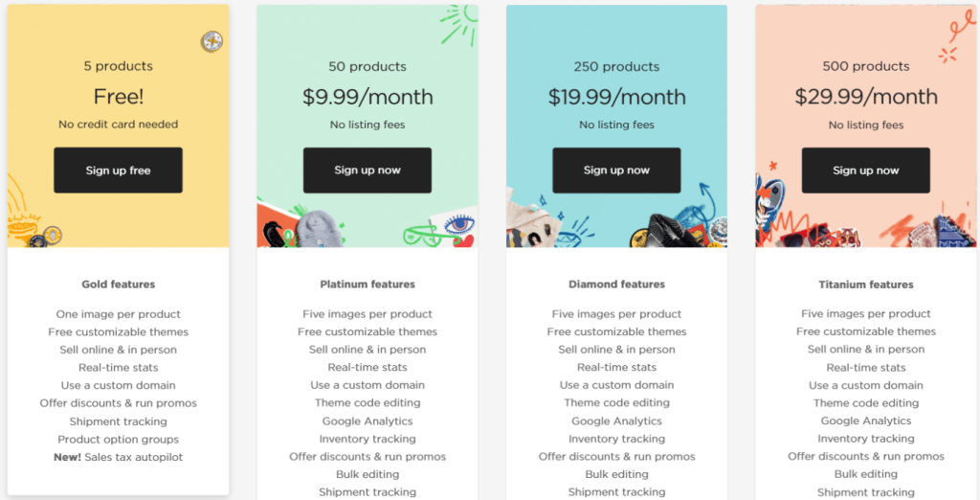
Task: Click Sign up now on $29.99/month plan
Action: (x=865, y=170)
